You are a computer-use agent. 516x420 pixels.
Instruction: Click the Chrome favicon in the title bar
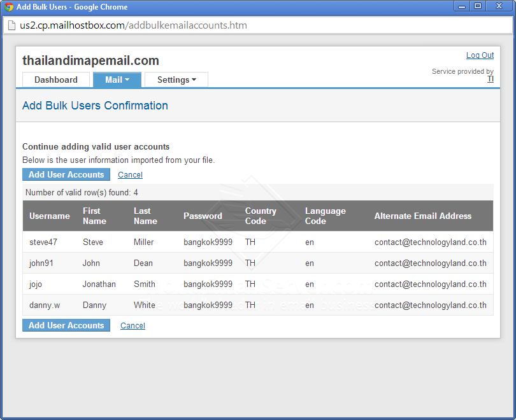pyautogui.click(x=9, y=6)
